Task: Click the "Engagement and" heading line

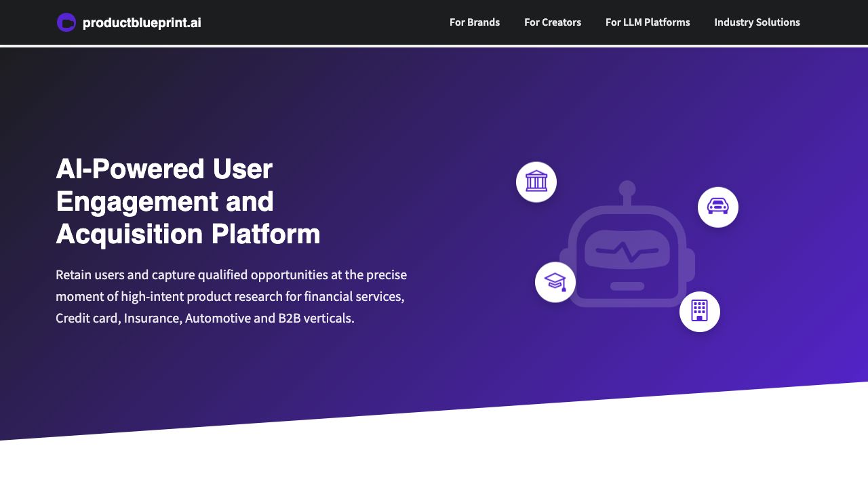Action: tap(165, 201)
